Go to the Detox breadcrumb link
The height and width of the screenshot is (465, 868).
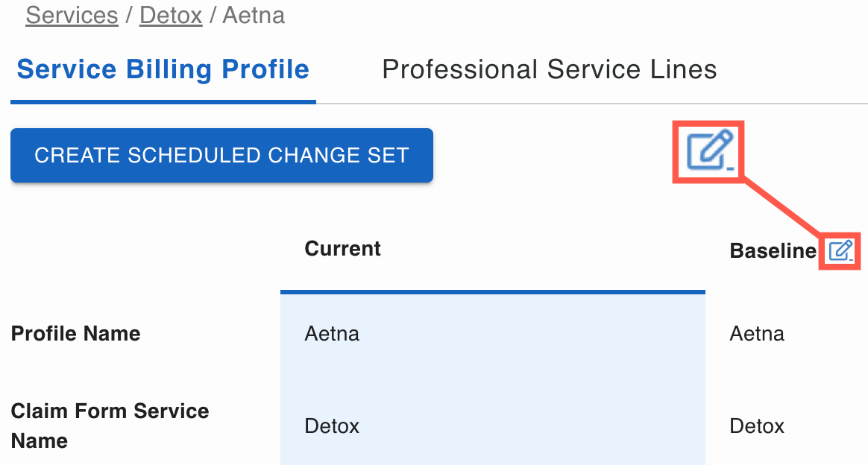pyautogui.click(x=171, y=15)
